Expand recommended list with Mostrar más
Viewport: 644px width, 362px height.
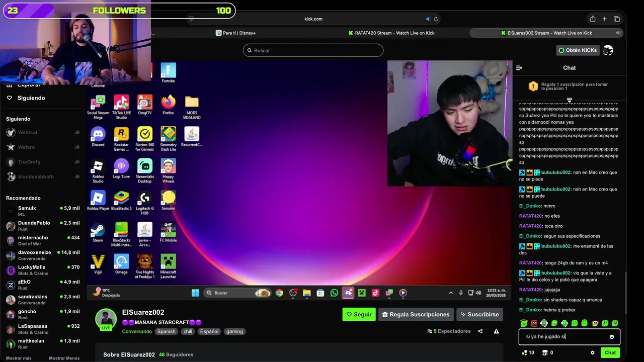[x=19, y=358]
